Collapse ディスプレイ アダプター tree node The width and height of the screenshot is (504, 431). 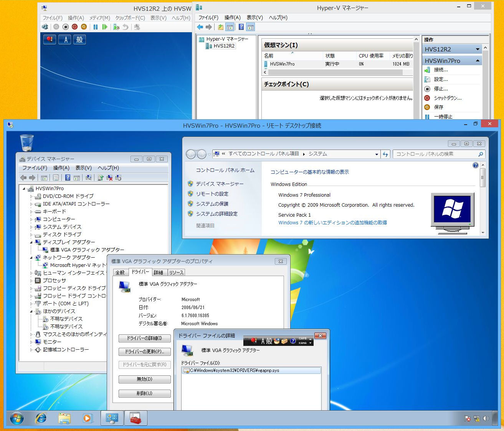point(31,242)
